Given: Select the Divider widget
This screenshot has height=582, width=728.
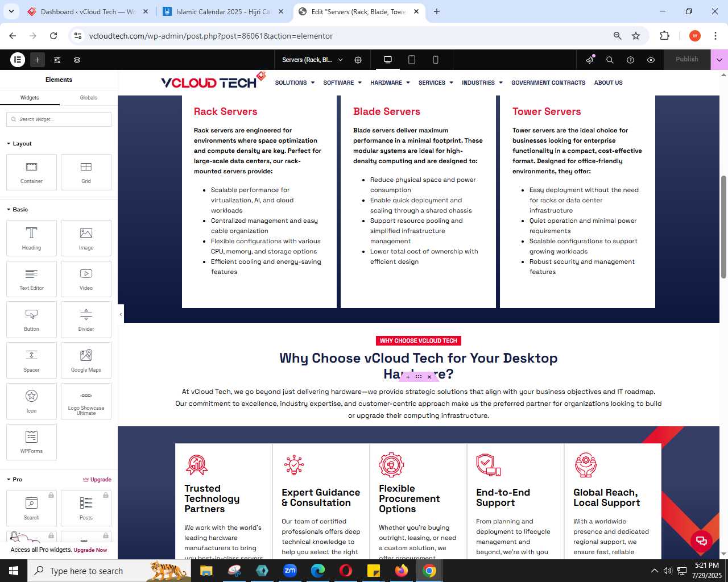Looking at the screenshot, I should pos(86,320).
